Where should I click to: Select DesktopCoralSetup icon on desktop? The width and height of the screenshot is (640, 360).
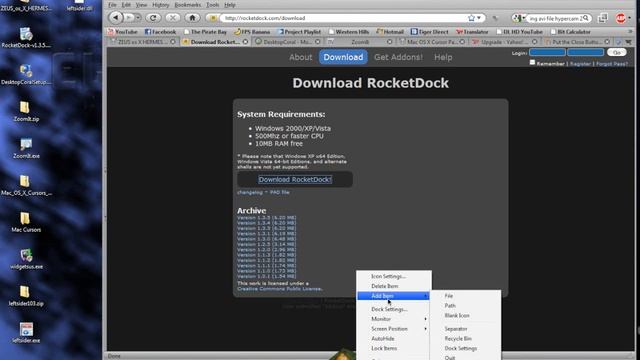[26, 74]
